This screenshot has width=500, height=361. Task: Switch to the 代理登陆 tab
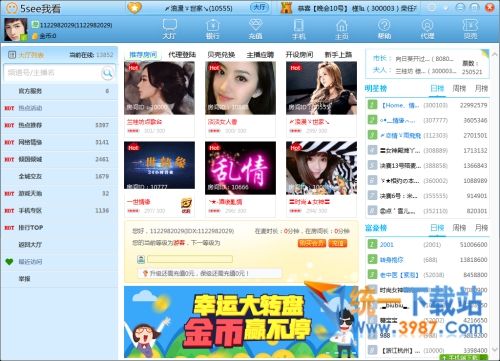(x=182, y=55)
